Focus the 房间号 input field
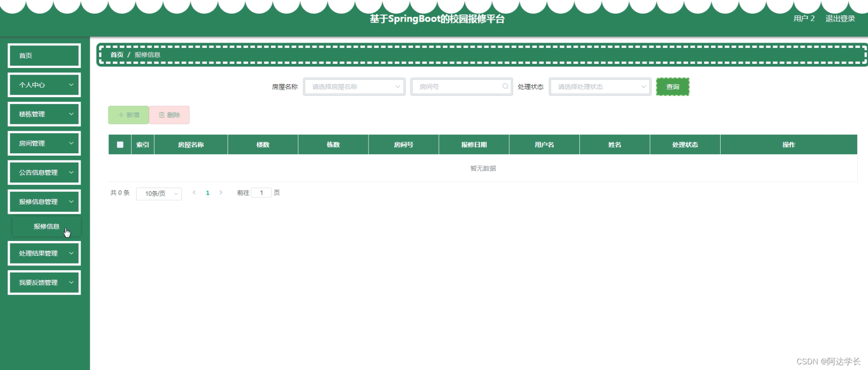 (461, 87)
